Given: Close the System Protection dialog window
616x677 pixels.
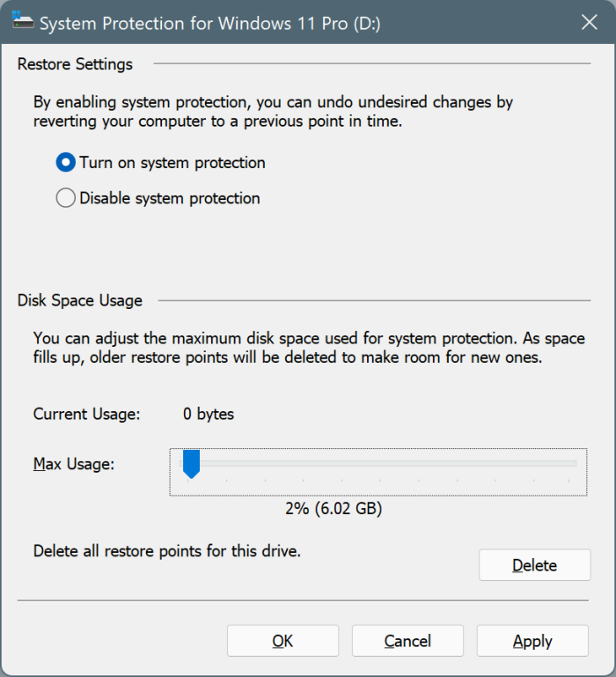Looking at the screenshot, I should coord(590,23).
